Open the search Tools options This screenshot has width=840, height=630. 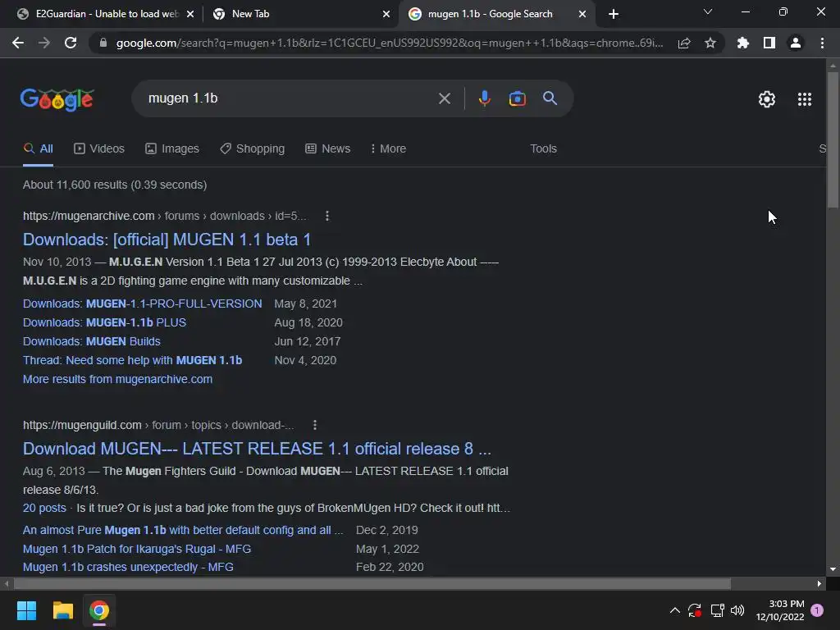[543, 149]
